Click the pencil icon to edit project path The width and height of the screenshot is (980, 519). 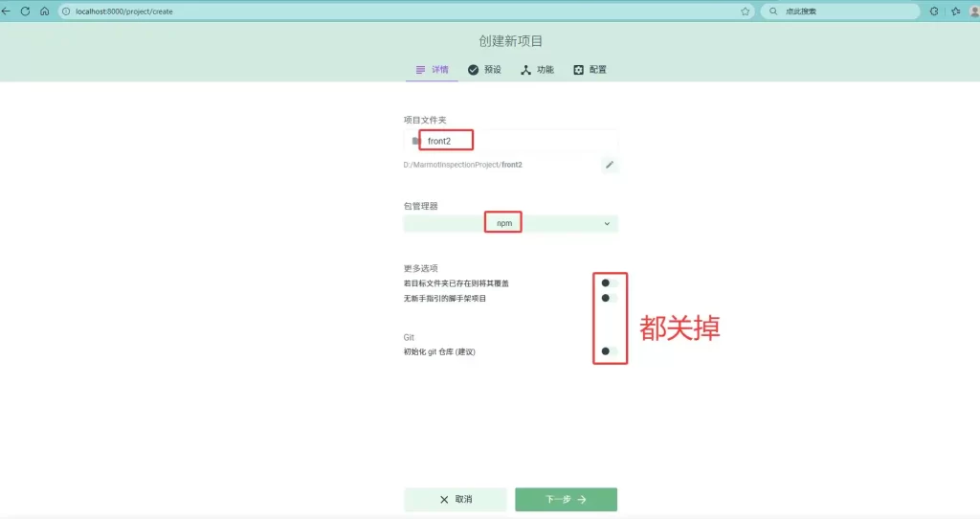coord(609,165)
